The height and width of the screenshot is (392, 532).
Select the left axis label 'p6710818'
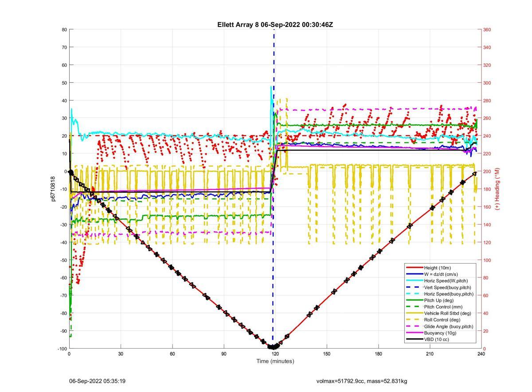(53, 189)
